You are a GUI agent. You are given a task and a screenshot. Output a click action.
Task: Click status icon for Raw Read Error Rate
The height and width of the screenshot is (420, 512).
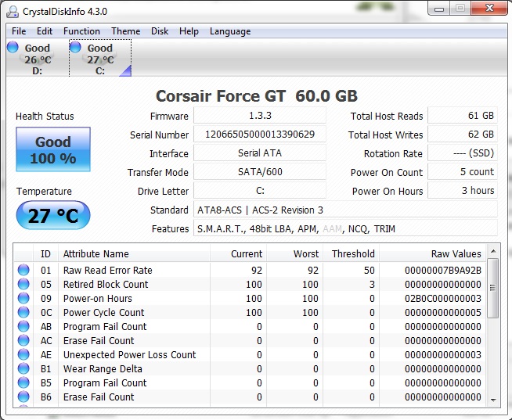(x=23, y=270)
